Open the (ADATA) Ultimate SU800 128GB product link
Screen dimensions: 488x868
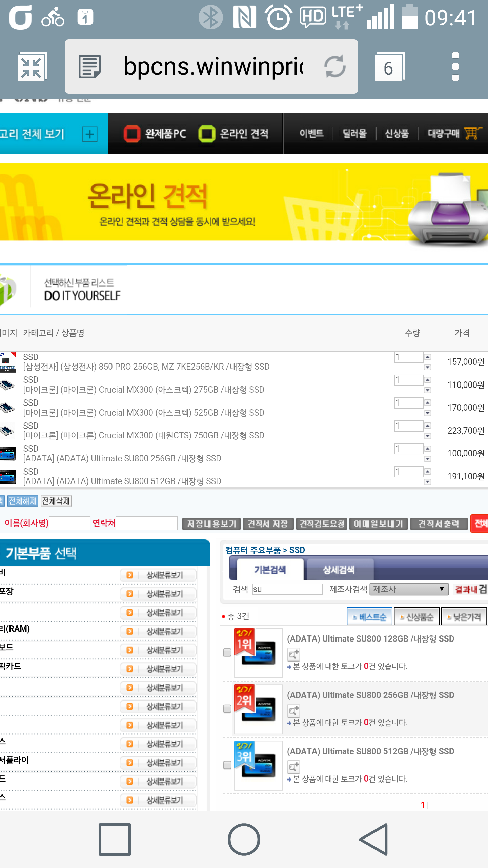coord(370,639)
